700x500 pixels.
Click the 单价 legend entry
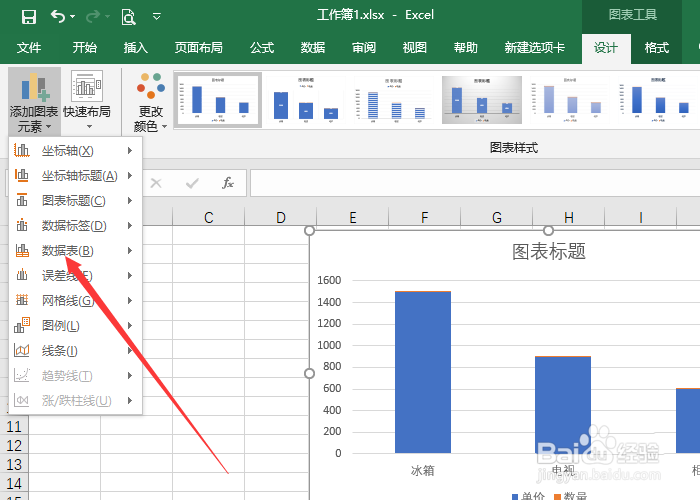(528, 496)
